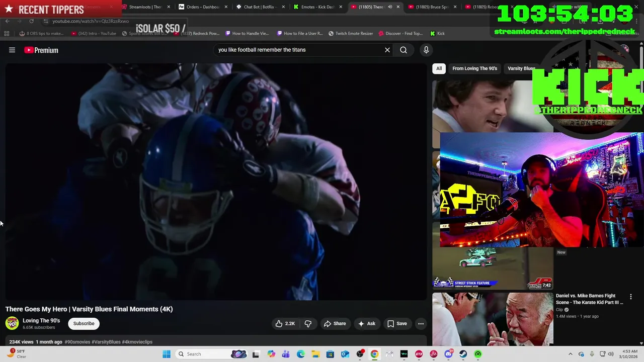This screenshot has width=644, height=362.
Task: Click the Windows taskbar search box
Action: click(212, 354)
